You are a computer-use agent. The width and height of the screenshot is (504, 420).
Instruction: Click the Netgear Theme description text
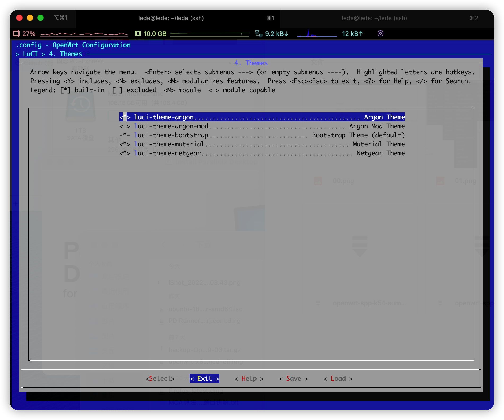point(381,153)
